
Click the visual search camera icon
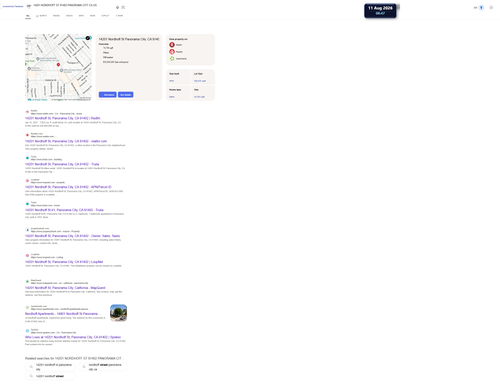[x=123, y=7]
